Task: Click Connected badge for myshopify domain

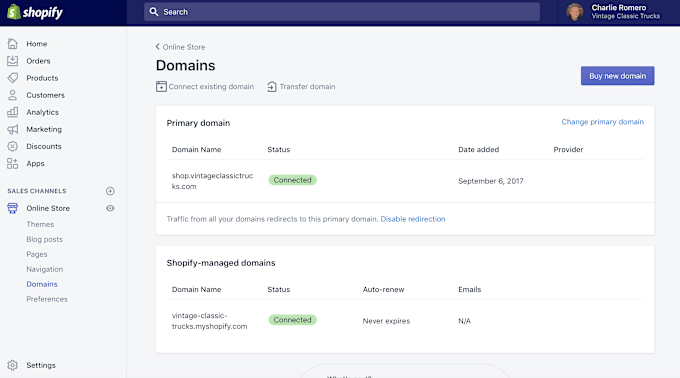Action: coord(292,320)
